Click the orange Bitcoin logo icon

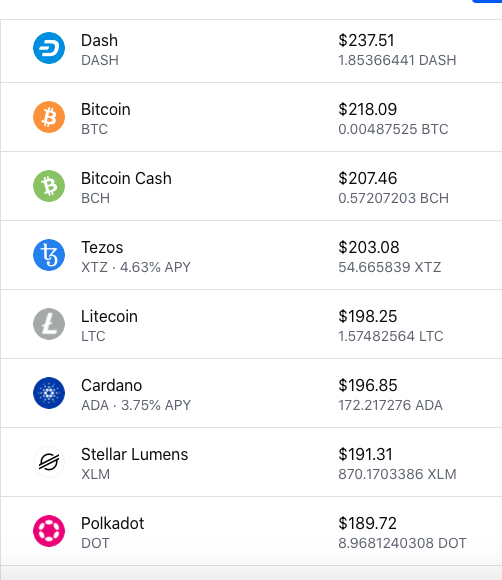click(49, 117)
